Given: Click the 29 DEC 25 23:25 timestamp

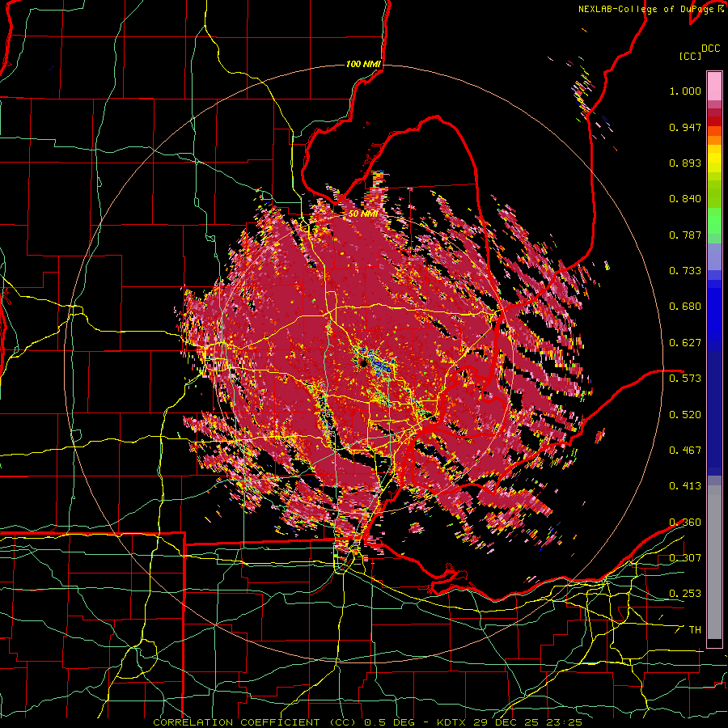Looking at the screenshot, I should (x=528, y=722).
